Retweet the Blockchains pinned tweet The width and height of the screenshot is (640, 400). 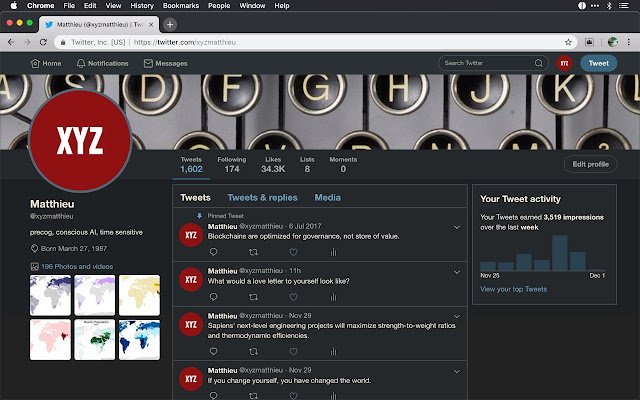(253, 252)
